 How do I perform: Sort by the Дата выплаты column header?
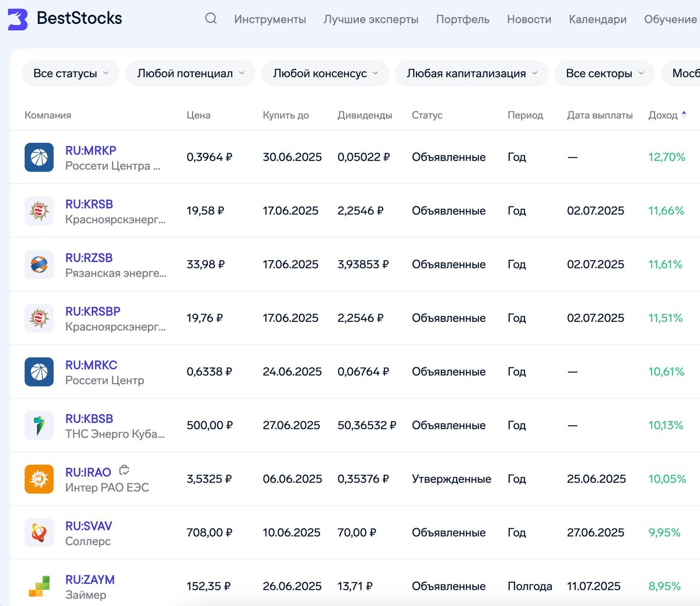pos(600,115)
